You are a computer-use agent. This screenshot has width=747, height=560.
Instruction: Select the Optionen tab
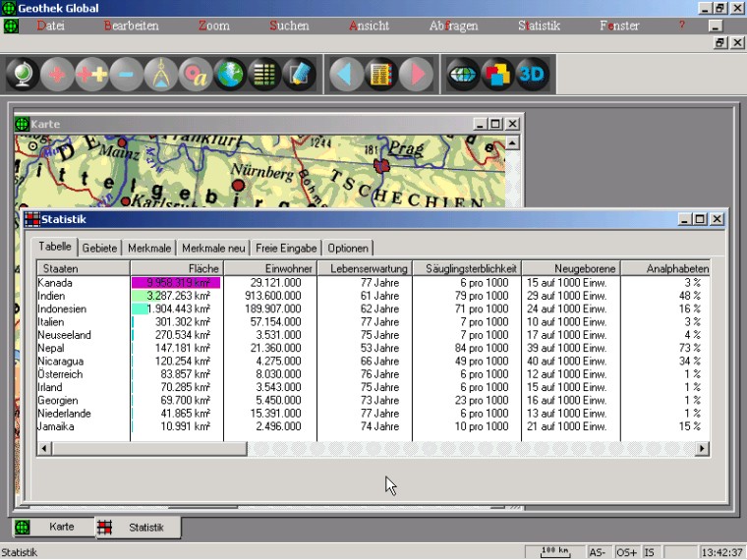pos(348,249)
